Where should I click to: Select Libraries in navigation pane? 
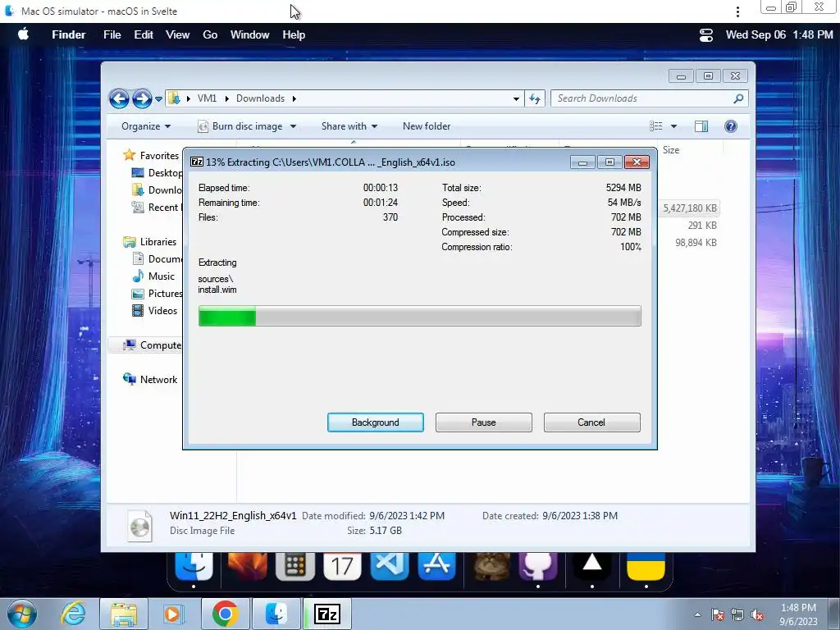pos(158,242)
